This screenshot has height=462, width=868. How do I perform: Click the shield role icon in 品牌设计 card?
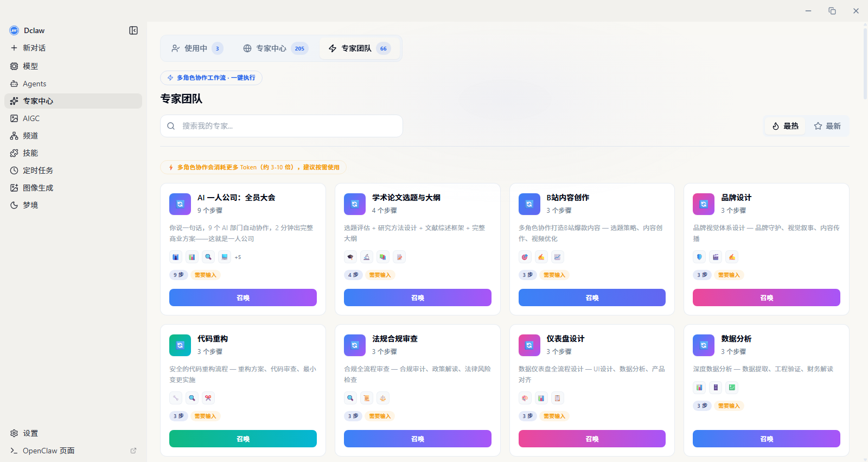click(699, 257)
